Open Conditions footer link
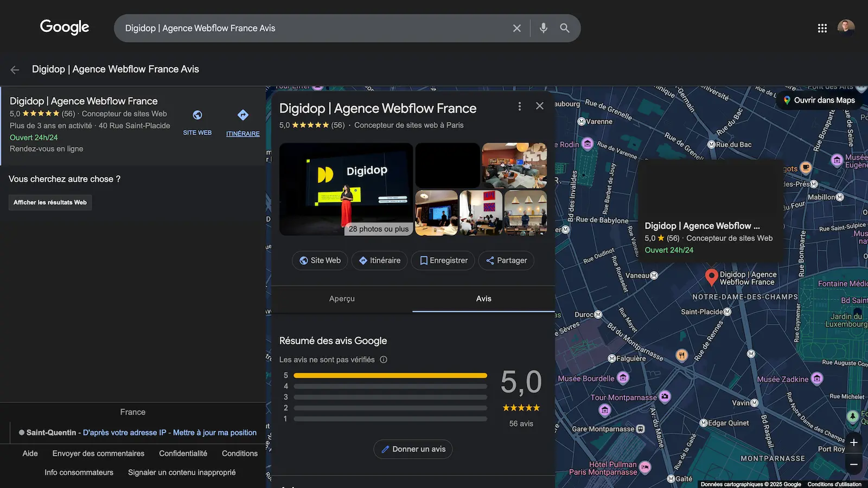 coord(240,453)
